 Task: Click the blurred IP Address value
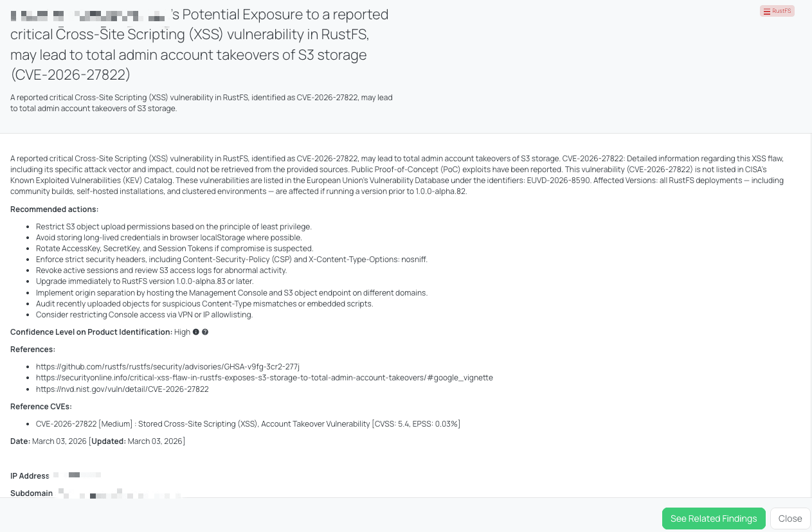point(77,475)
